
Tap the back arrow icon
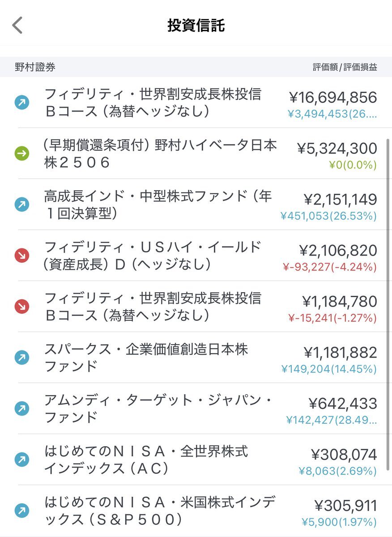pyautogui.click(x=17, y=26)
